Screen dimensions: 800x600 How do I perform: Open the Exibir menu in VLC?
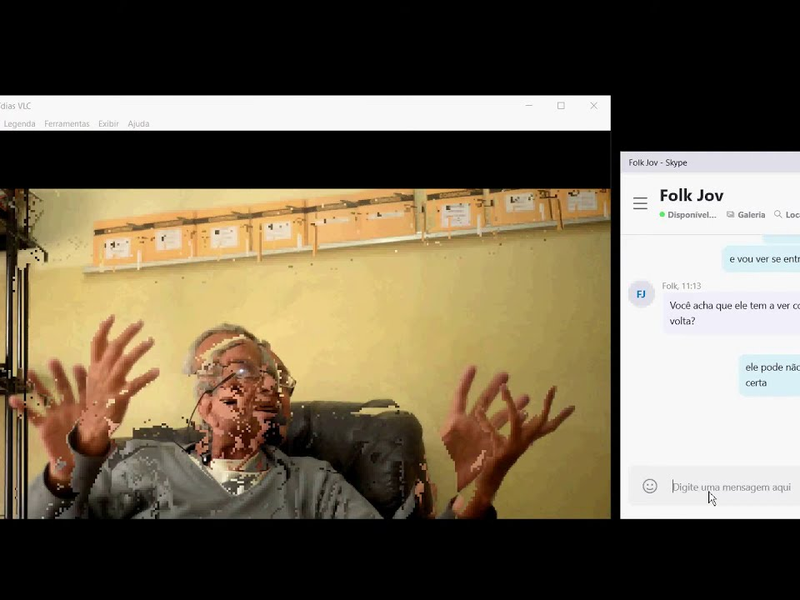(x=108, y=124)
